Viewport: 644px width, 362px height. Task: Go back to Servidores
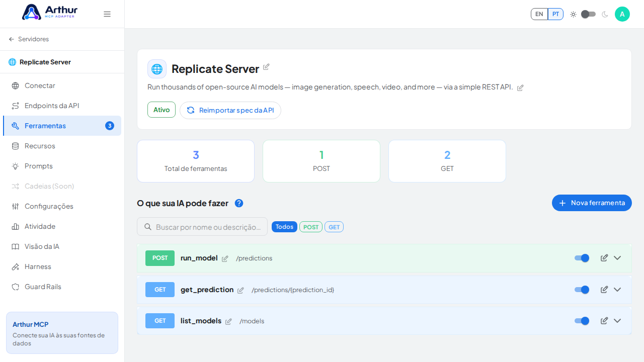29,39
